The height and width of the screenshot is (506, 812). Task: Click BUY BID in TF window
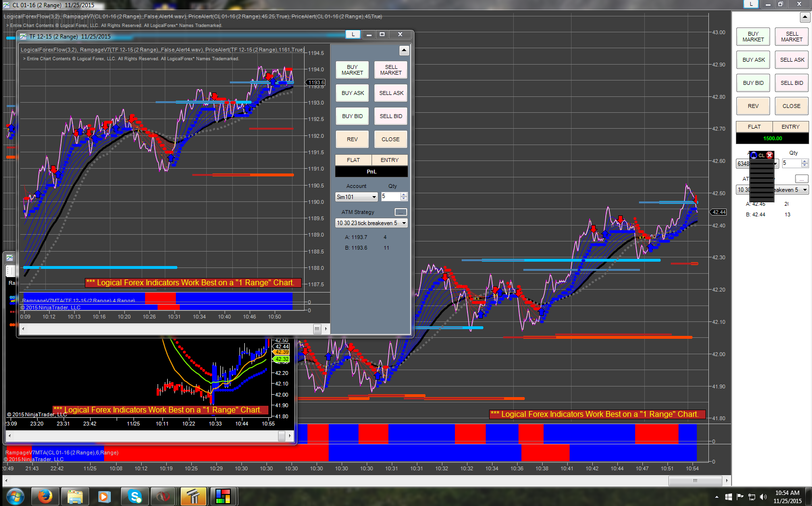pos(352,116)
